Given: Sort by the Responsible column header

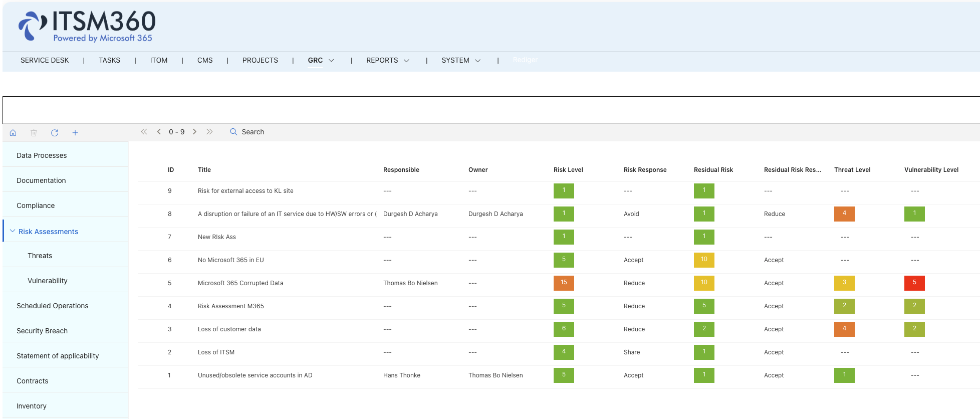Looking at the screenshot, I should (x=401, y=170).
